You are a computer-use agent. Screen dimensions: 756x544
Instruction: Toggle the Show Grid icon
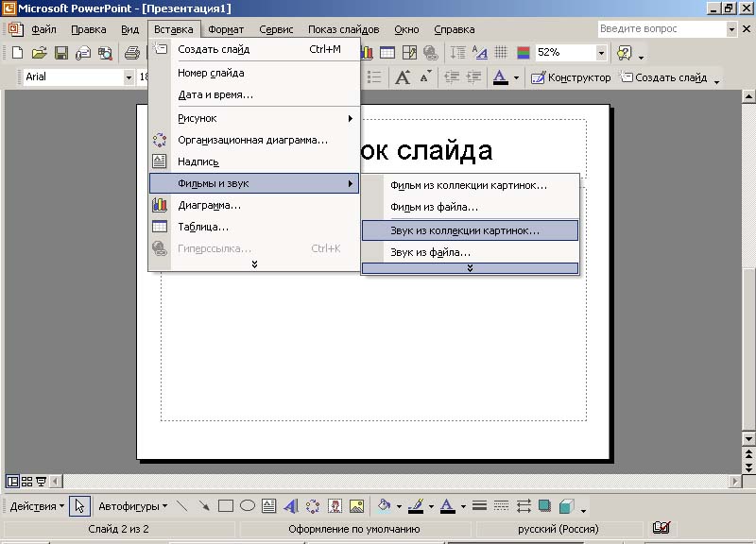[502, 53]
